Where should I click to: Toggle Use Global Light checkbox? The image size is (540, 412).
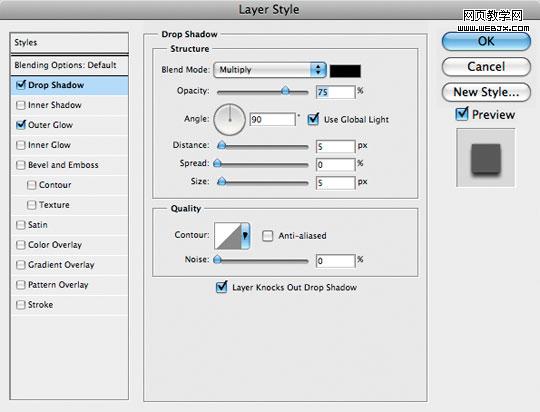coord(313,119)
